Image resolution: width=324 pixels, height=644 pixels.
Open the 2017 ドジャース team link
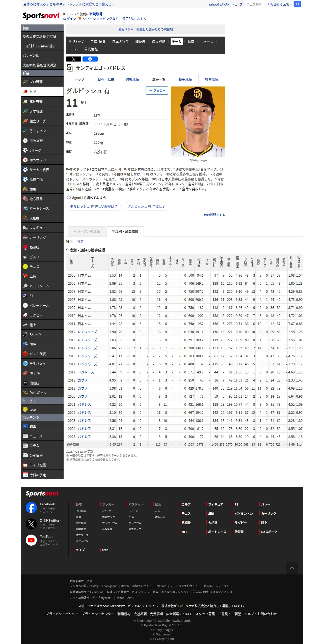point(86,372)
